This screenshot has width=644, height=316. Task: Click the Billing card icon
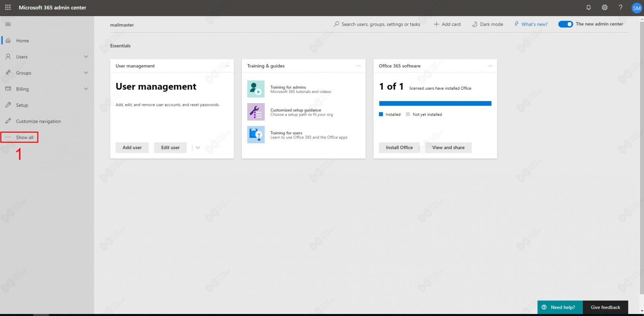pos(8,89)
